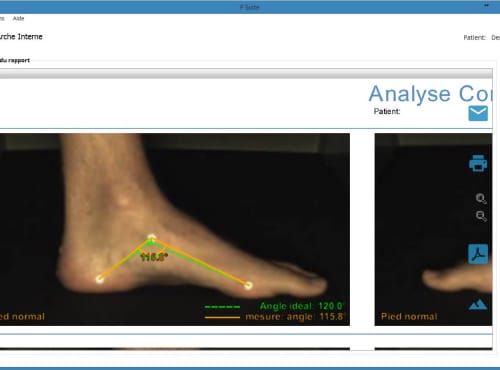The height and width of the screenshot is (370, 500).
Task: Select the forefoot marker point near toes
Action: coord(248,285)
